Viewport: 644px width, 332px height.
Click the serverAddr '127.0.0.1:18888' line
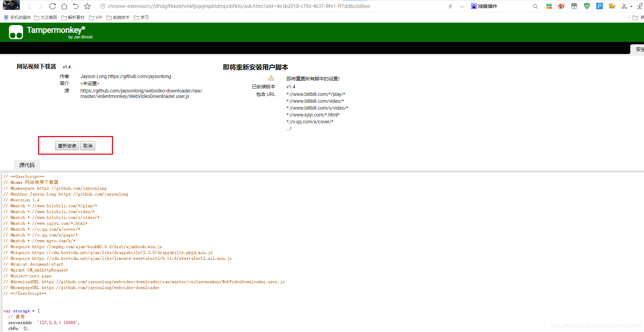[x=44, y=323]
